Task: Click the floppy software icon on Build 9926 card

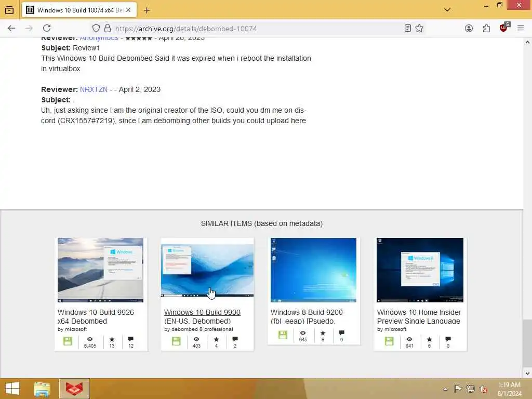Action: point(68,341)
